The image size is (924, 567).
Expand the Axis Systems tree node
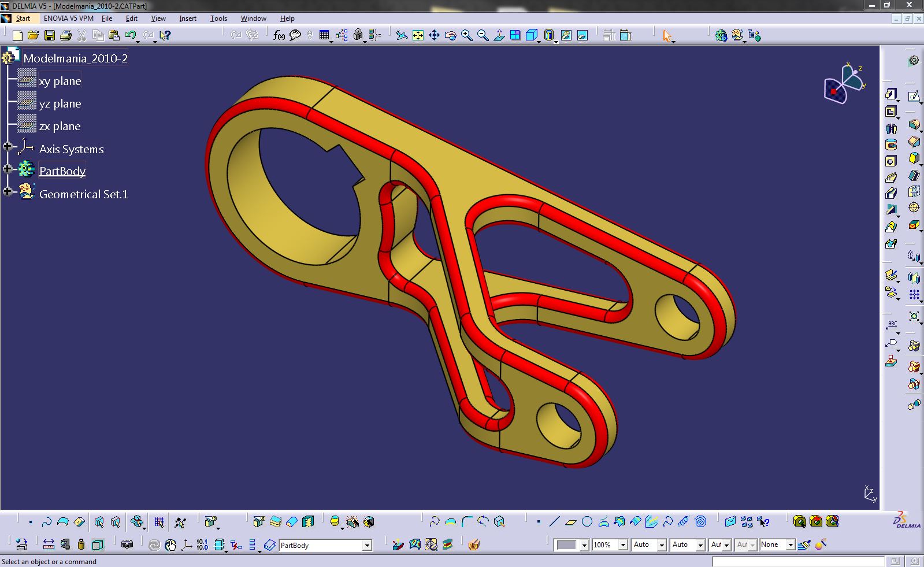coord(8,147)
